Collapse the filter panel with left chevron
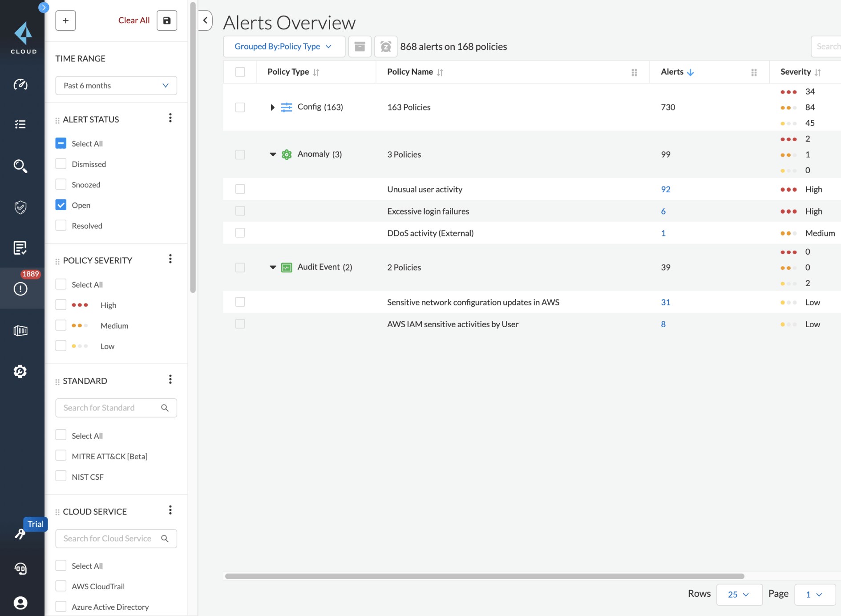Image resolution: width=841 pixels, height=616 pixels. point(205,20)
